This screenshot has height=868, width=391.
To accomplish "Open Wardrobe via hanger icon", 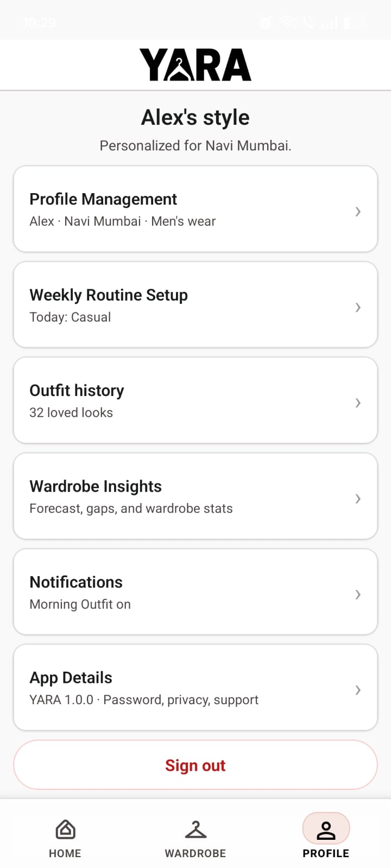I will pos(195,829).
